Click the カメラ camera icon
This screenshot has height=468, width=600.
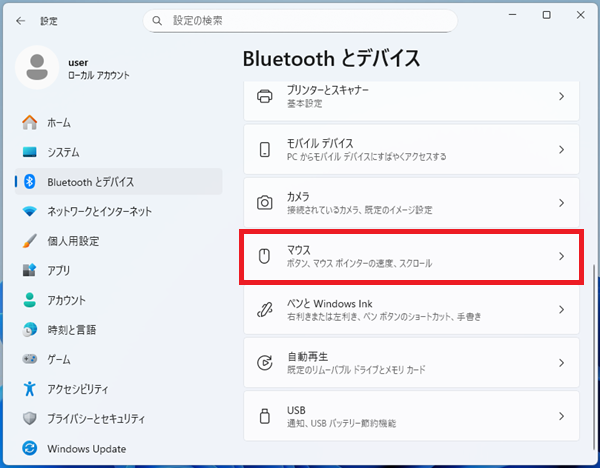pyautogui.click(x=265, y=203)
